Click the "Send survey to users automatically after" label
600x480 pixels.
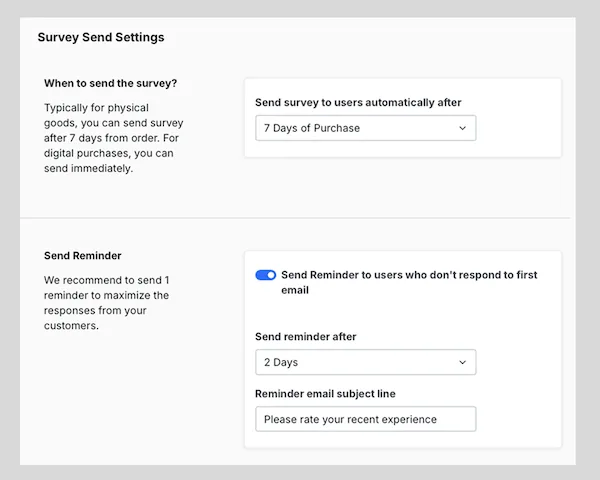pyautogui.click(x=358, y=102)
